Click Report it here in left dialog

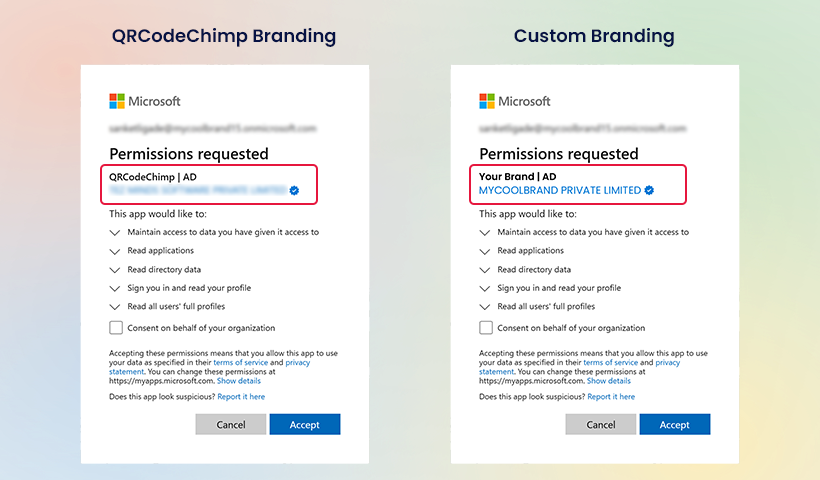pos(241,397)
